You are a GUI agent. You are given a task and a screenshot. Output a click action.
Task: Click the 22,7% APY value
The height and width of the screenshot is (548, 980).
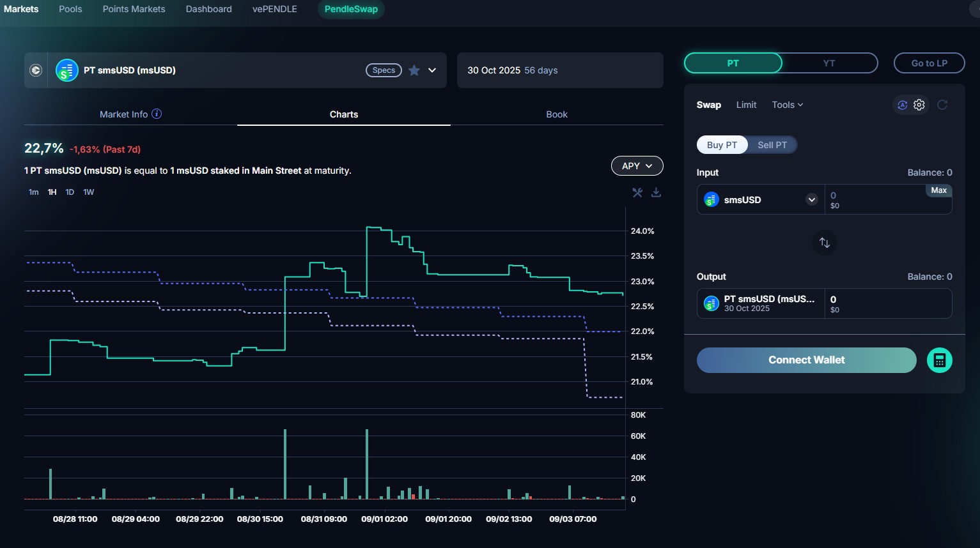click(x=44, y=148)
